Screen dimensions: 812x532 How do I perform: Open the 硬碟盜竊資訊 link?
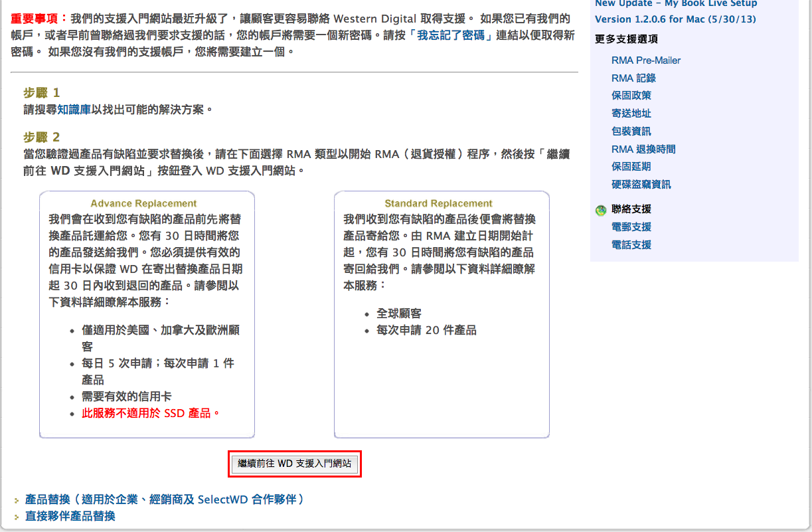(x=641, y=185)
